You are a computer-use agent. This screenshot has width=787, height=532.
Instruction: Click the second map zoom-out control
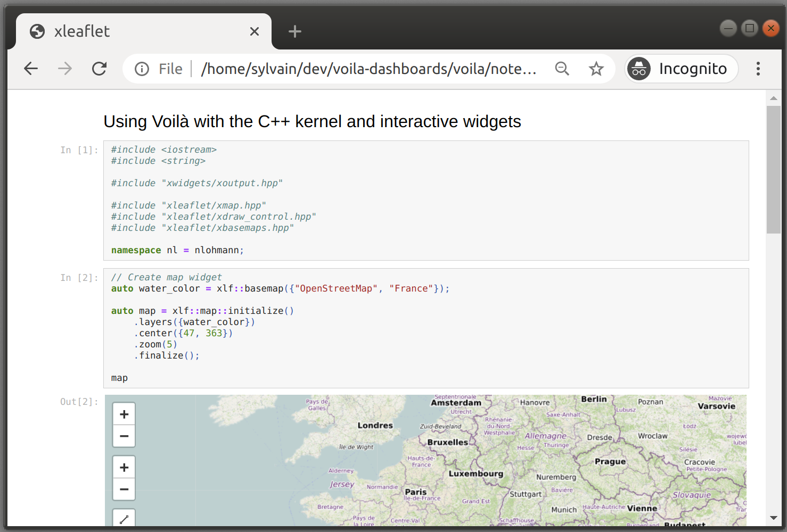click(124, 489)
